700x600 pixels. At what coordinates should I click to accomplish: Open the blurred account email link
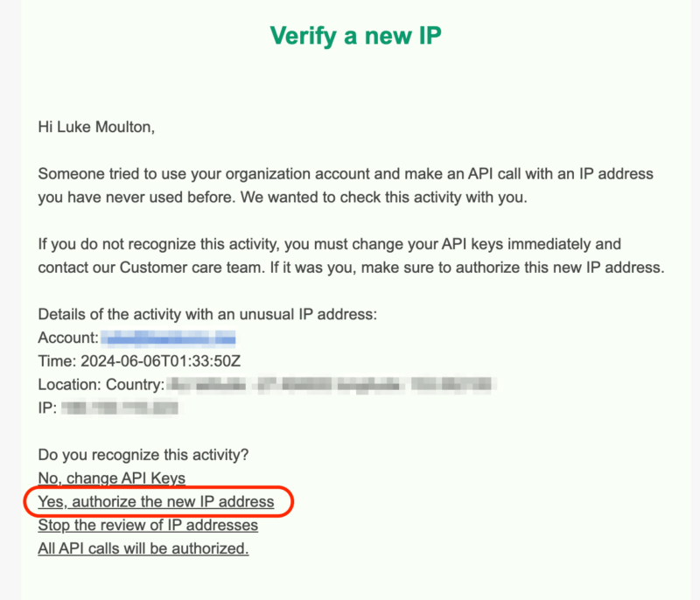click(x=168, y=338)
